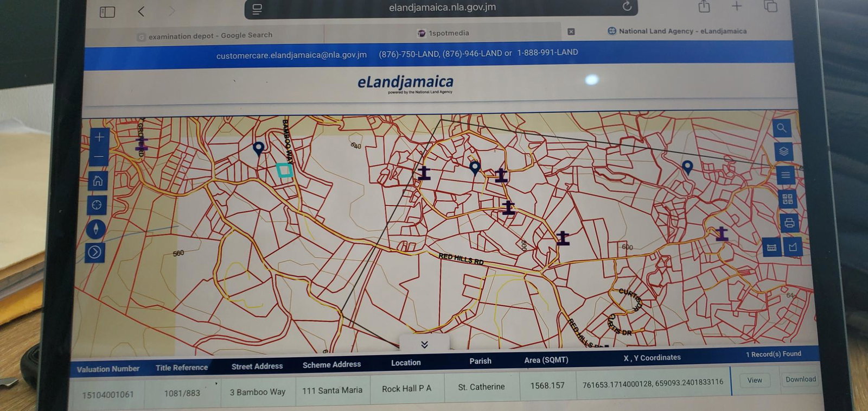Reset map to home extent
This screenshot has width=868, height=411.
(98, 181)
